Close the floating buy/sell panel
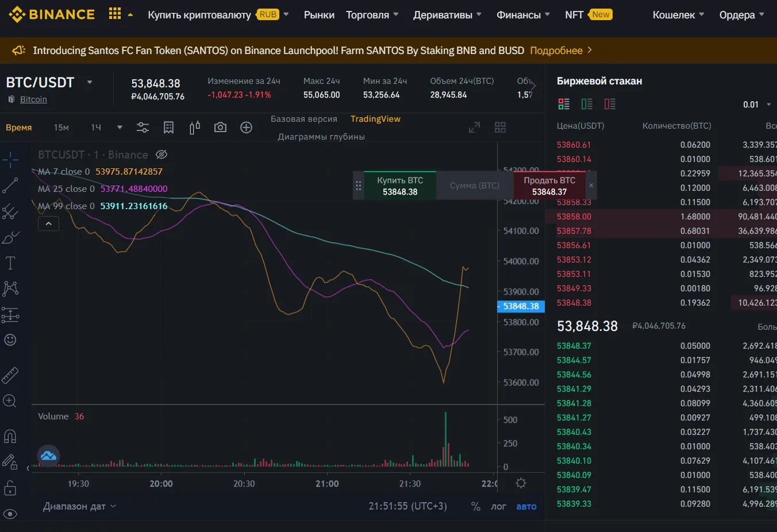Viewport: 777px width, 532px height. (x=591, y=186)
